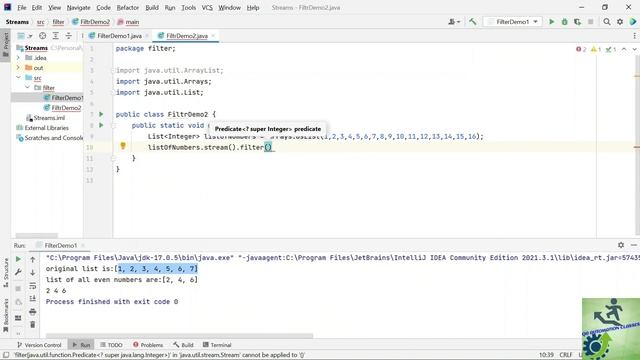The height and width of the screenshot is (360, 640).
Task: Run FilterDemo1 with the green play button
Action: pos(551,22)
